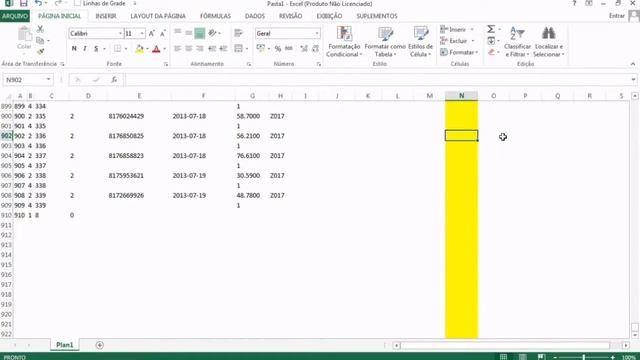Switch to the REVISÃO tab
Image resolution: width=640 pixels, height=360 pixels.
290,16
